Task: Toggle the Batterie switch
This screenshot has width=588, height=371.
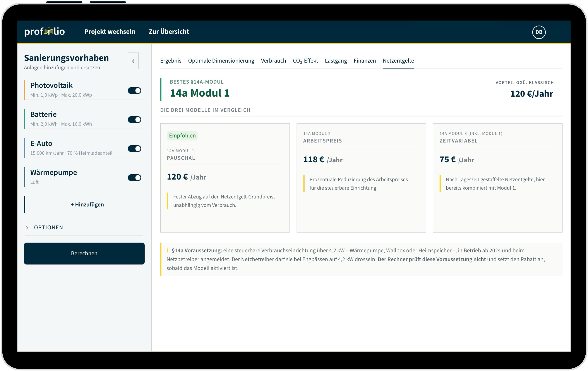Action: click(134, 119)
